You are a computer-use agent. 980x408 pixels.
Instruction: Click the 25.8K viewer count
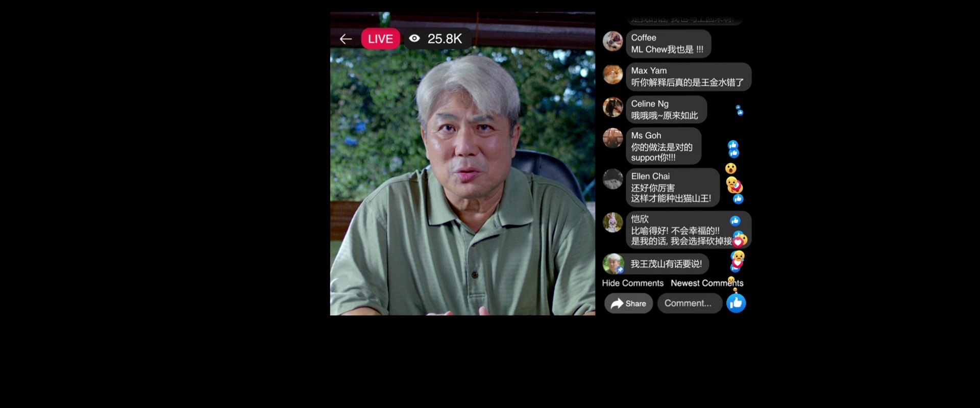[x=445, y=39]
